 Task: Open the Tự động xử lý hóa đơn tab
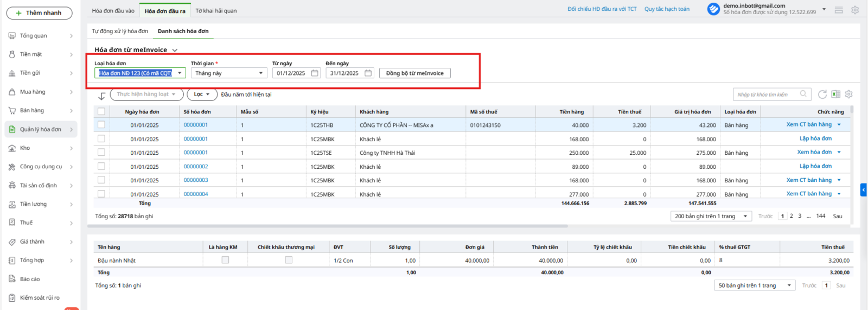[x=120, y=31]
